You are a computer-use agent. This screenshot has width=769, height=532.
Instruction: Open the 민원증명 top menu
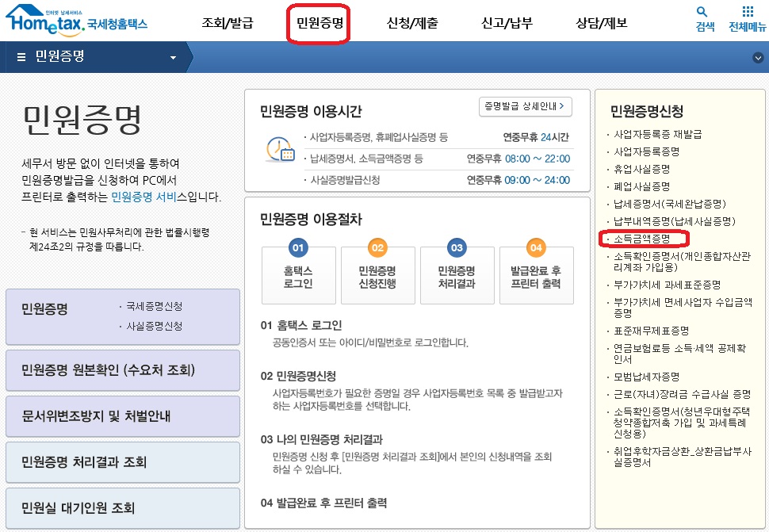319,22
